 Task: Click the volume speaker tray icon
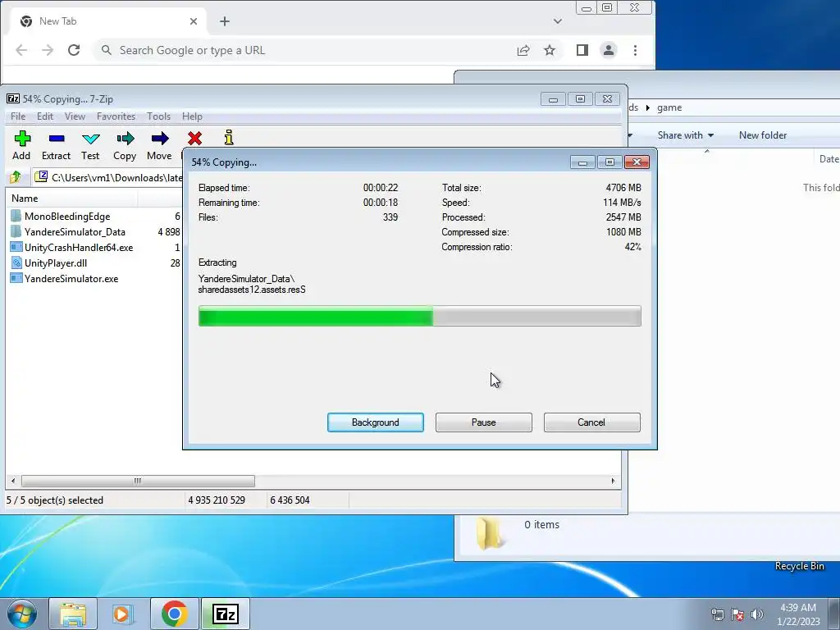click(757, 614)
